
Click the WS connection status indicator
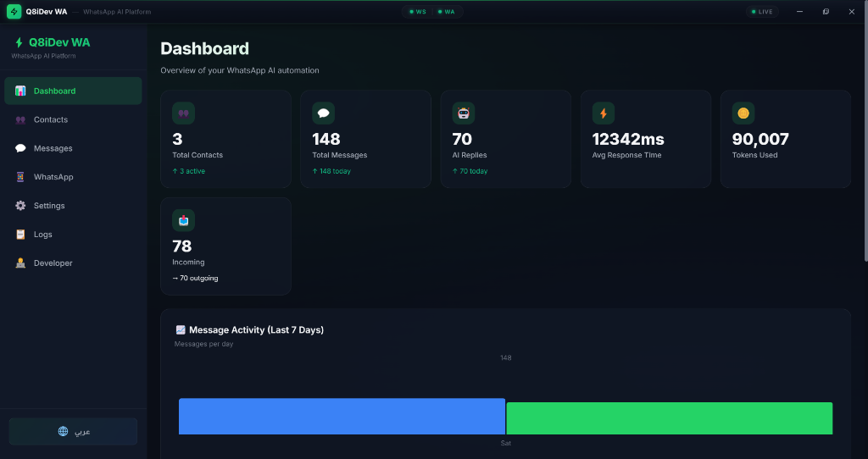tap(418, 12)
